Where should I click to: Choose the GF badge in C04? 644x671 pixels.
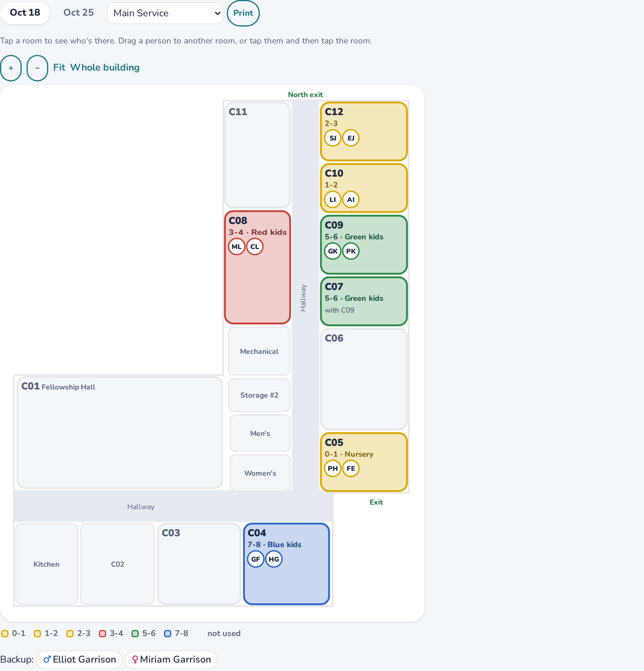coord(255,559)
